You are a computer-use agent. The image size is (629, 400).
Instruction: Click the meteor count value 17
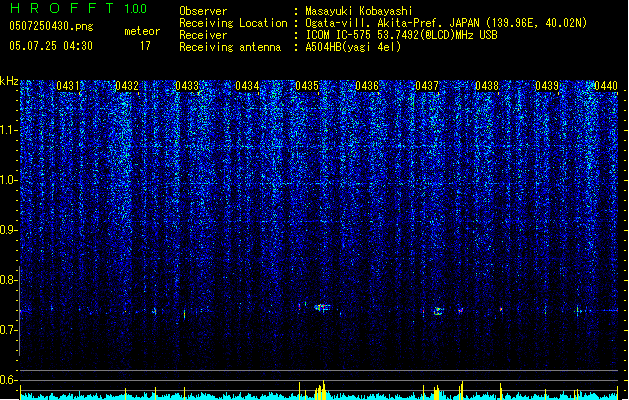145,46
